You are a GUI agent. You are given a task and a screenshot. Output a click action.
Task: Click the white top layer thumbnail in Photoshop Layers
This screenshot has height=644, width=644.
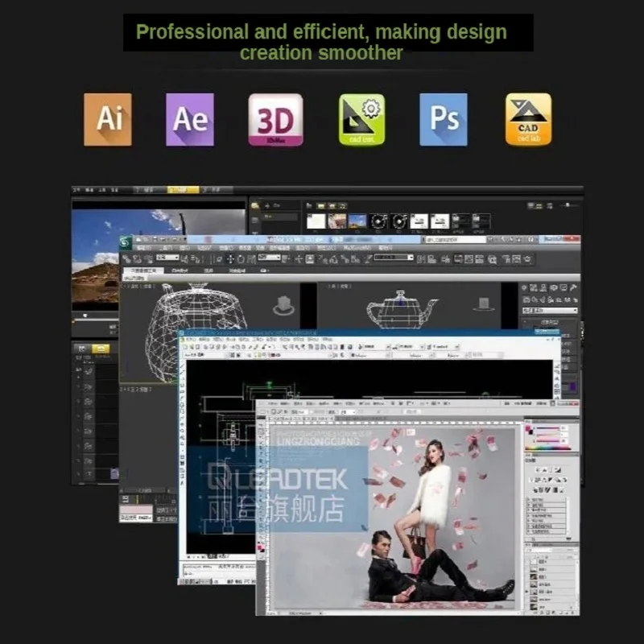[534, 562]
